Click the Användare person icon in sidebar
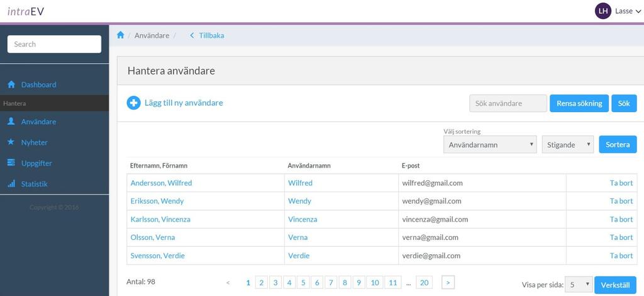The height and width of the screenshot is (296, 644). coord(11,122)
